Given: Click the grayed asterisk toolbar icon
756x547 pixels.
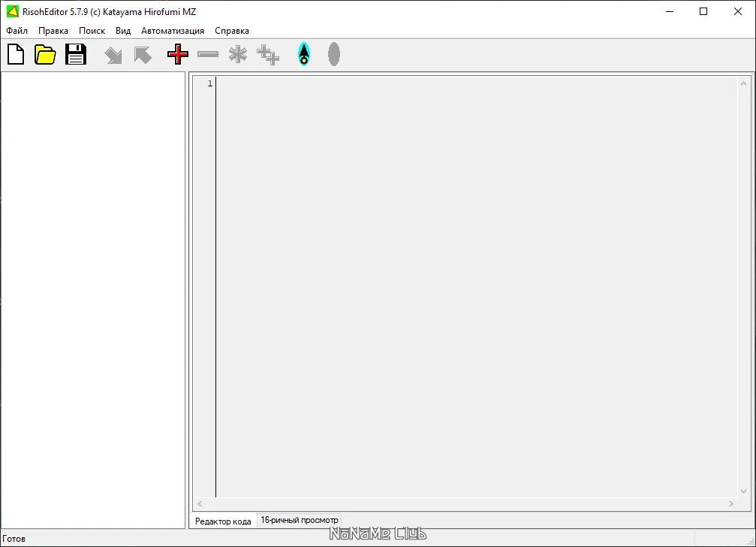Looking at the screenshot, I should pyautogui.click(x=238, y=54).
